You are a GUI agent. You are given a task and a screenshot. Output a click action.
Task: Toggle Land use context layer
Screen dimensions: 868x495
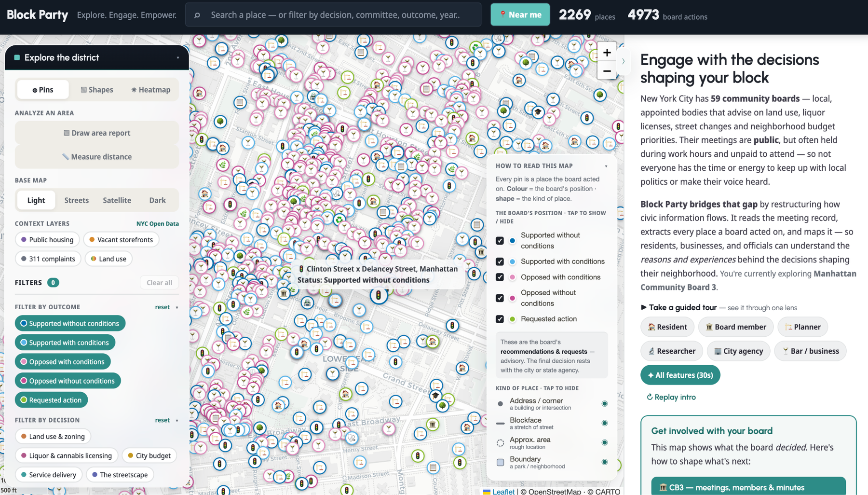(x=108, y=259)
